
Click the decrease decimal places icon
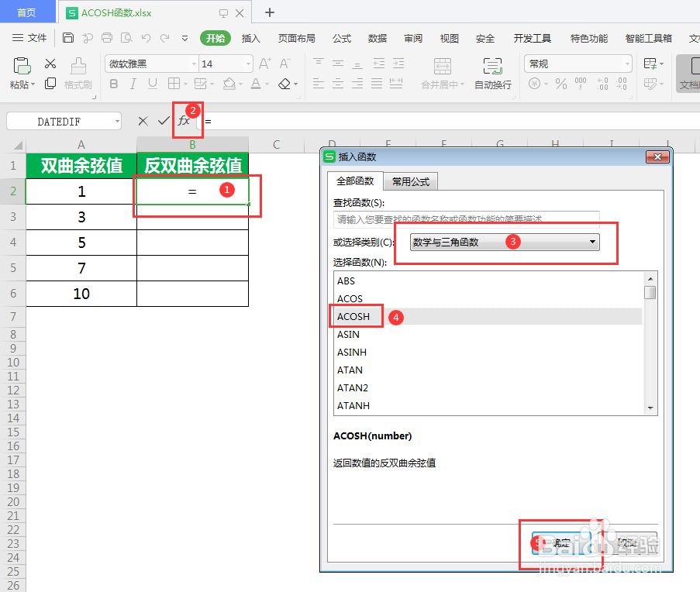[x=622, y=84]
